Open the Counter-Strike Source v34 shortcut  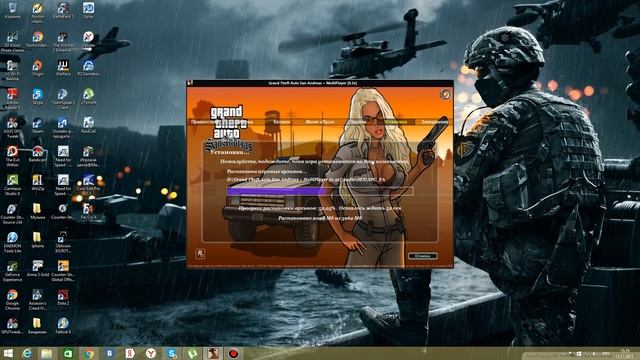(12, 213)
